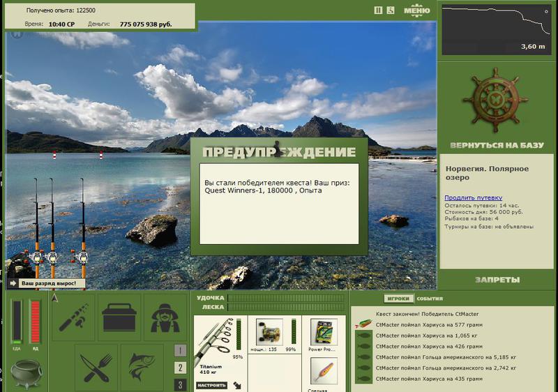Image resolution: width=558 pixels, height=392 pixels.
Task: Open the fish keepnet icon
Action: [142, 368]
